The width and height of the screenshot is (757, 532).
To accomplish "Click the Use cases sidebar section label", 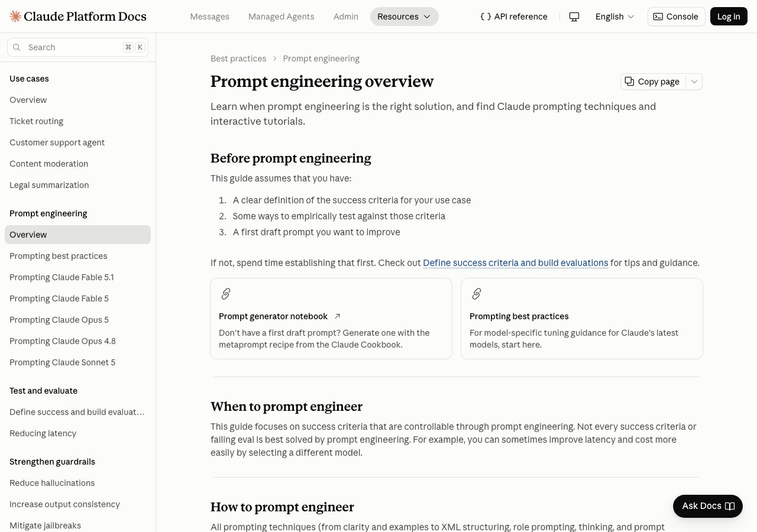I will point(29,79).
